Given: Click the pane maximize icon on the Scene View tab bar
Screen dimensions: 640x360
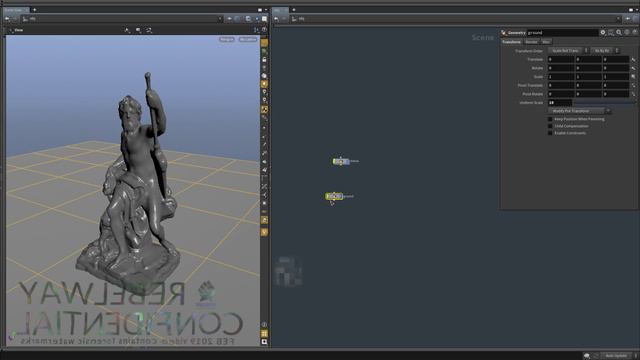Looking at the screenshot, I should click(x=260, y=10).
